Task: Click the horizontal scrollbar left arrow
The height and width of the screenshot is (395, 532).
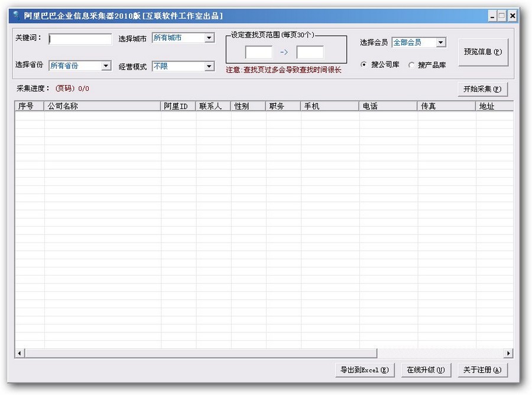Action: point(20,353)
